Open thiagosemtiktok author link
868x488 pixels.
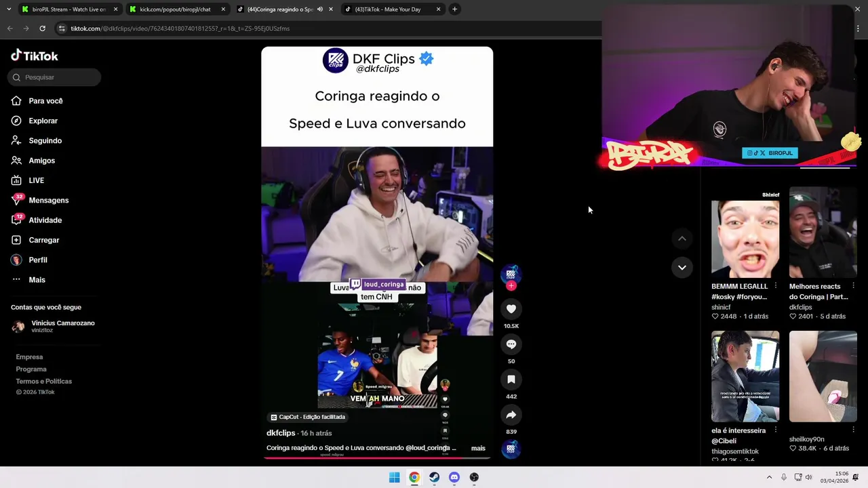pos(735,451)
